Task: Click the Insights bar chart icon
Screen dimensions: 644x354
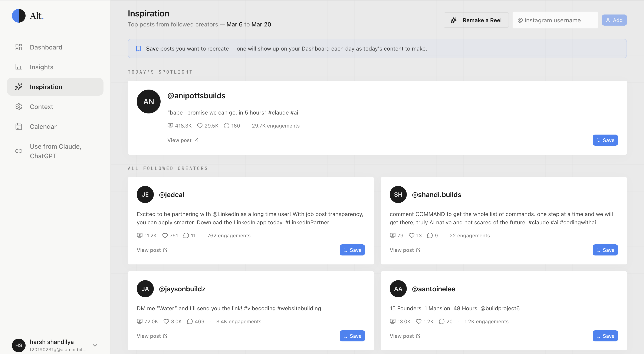Action: [x=19, y=67]
